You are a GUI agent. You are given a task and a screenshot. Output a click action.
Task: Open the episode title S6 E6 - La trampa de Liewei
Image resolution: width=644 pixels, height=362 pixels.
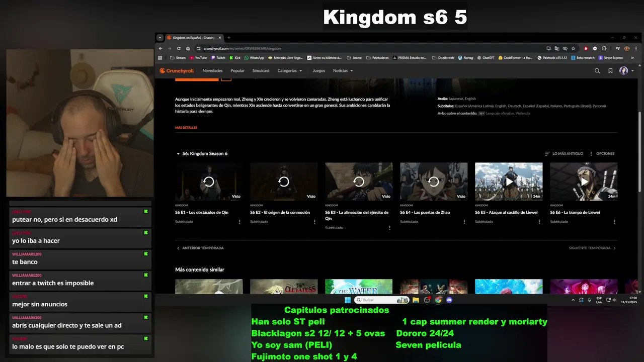[x=575, y=213]
